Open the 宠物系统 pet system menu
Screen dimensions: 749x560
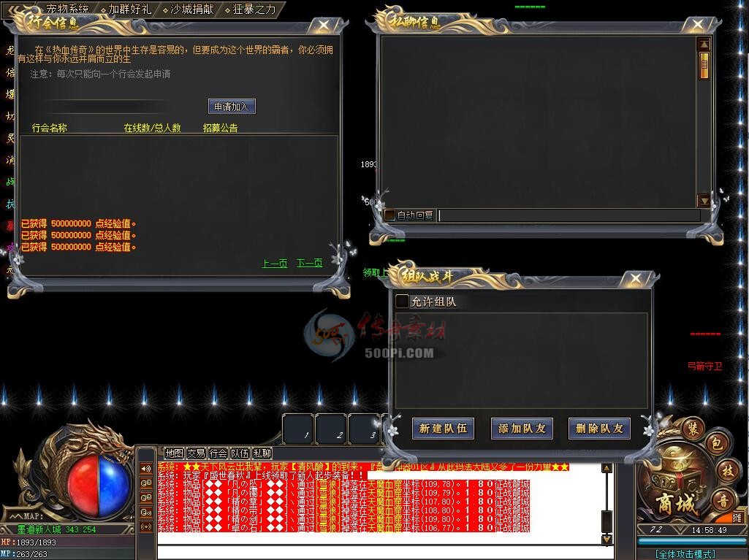click(67, 9)
